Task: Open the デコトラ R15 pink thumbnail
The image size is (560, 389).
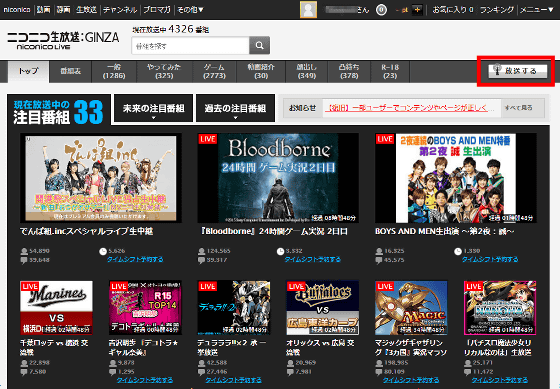Action: [145, 308]
